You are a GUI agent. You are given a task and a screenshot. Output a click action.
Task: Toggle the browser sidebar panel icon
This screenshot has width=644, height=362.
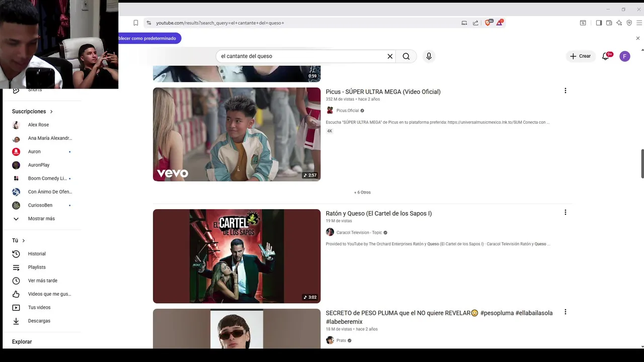pos(599,23)
